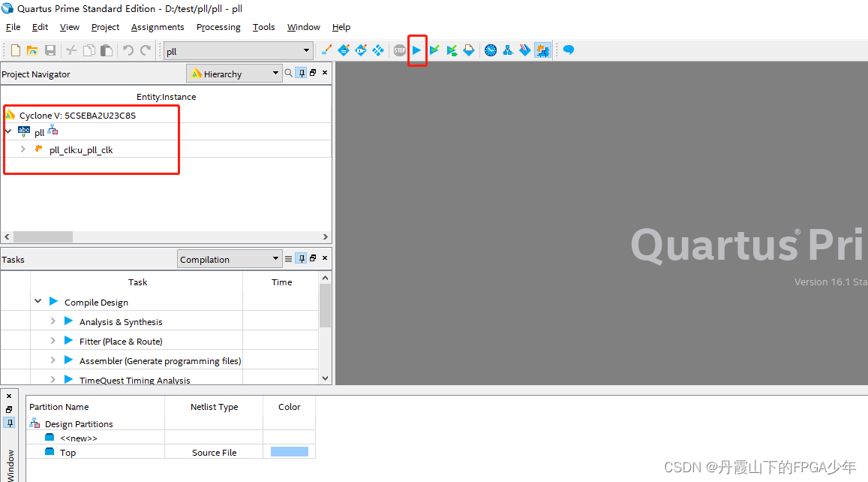Start Compilation with the play icon
The height and width of the screenshot is (482, 868).
coord(417,50)
